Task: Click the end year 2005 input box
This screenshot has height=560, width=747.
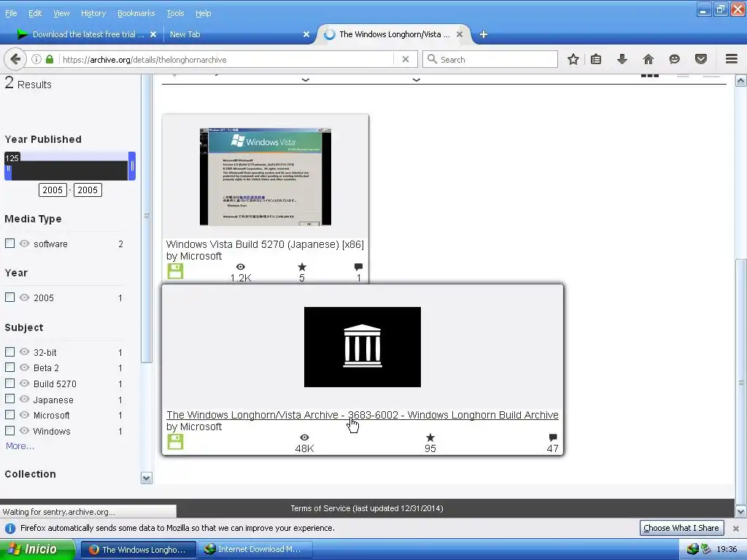Action: (88, 190)
